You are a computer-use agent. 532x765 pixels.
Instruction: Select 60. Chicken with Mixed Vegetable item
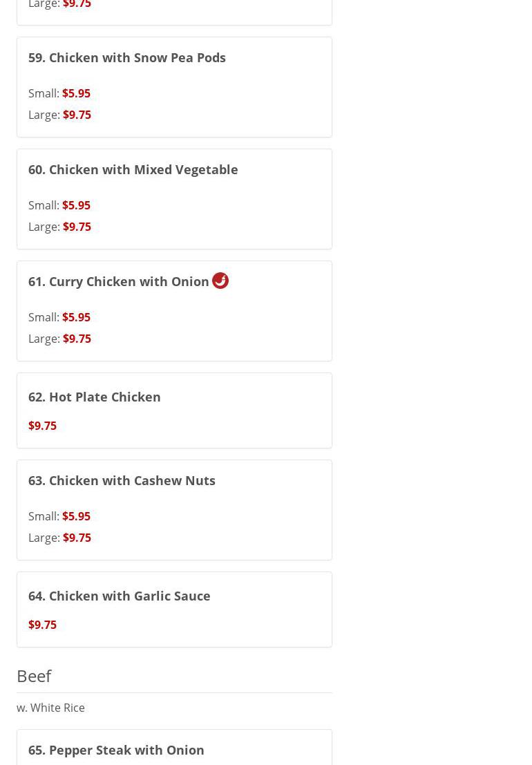[x=133, y=169]
